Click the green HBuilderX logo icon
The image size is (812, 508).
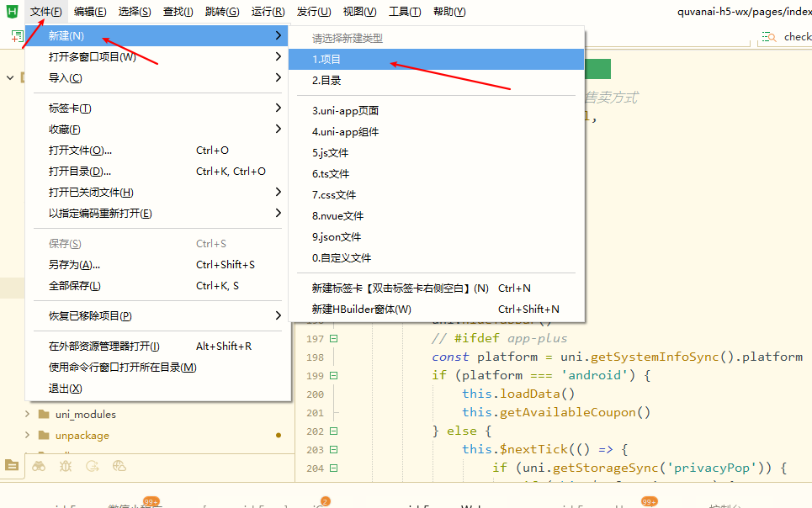(12, 11)
